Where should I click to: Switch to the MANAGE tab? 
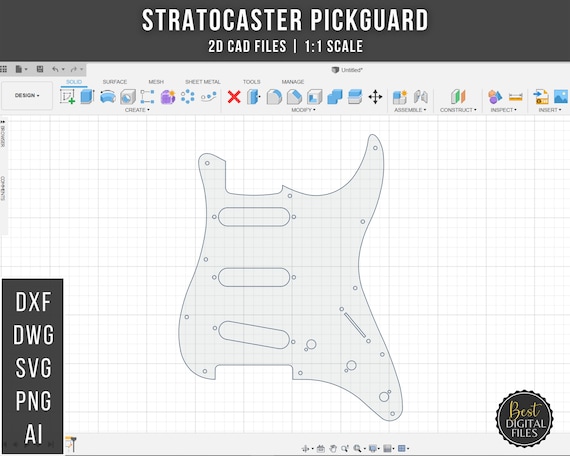tap(293, 82)
